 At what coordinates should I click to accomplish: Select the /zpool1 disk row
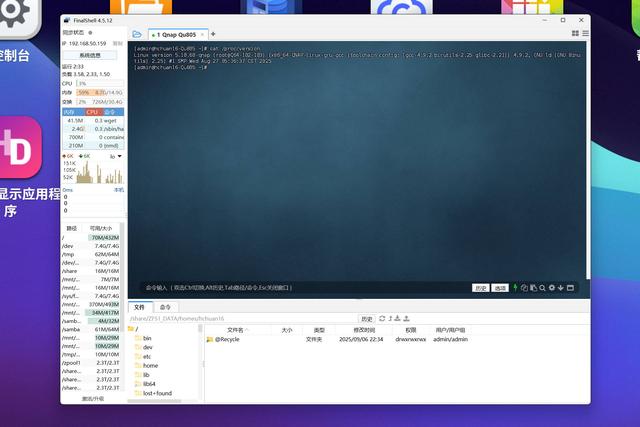click(x=91, y=363)
